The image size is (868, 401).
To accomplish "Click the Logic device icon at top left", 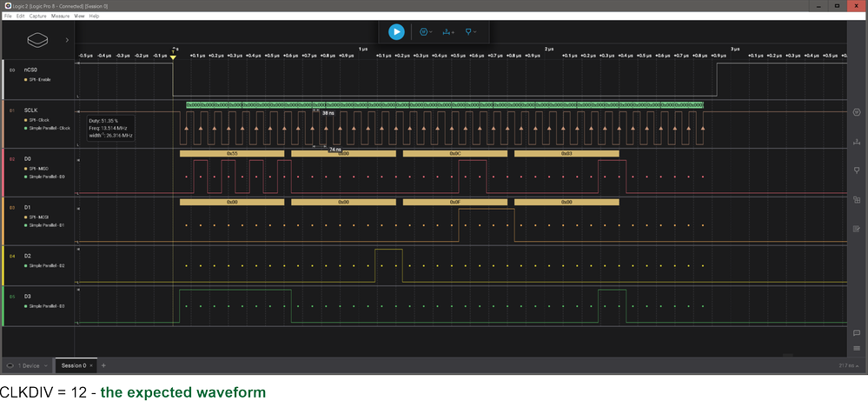I will [37, 40].
